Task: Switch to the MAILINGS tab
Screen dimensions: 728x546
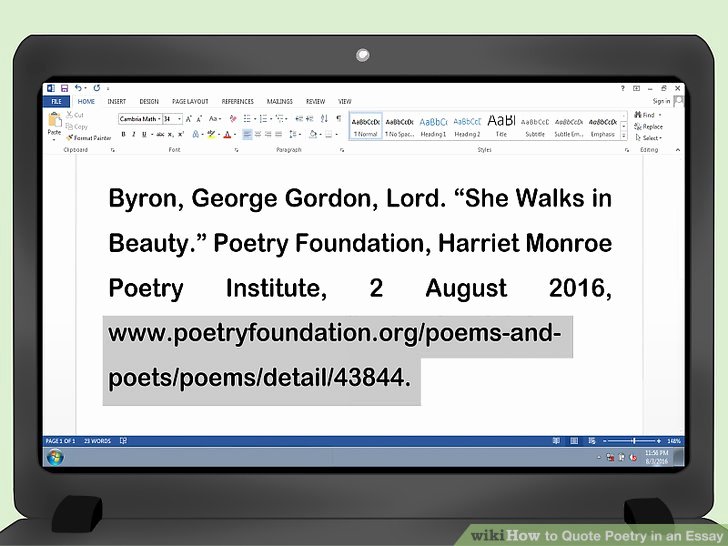Action: click(280, 101)
